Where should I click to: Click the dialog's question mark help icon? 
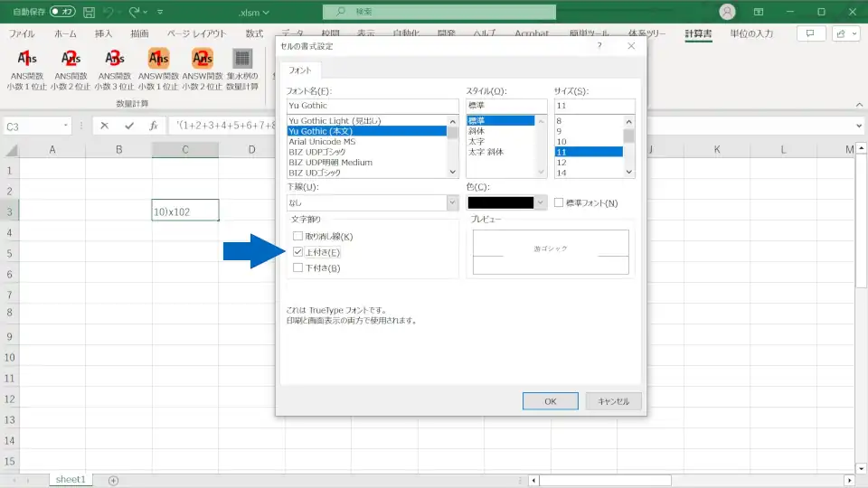599,45
